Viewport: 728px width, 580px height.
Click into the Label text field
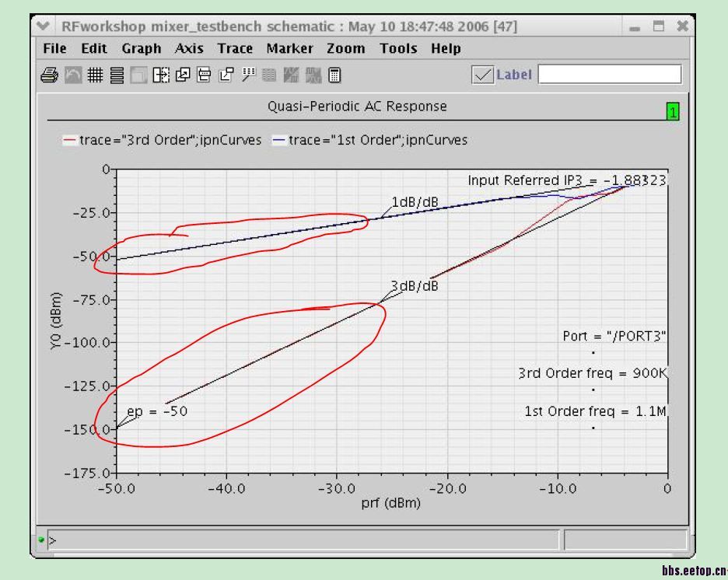(610, 74)
